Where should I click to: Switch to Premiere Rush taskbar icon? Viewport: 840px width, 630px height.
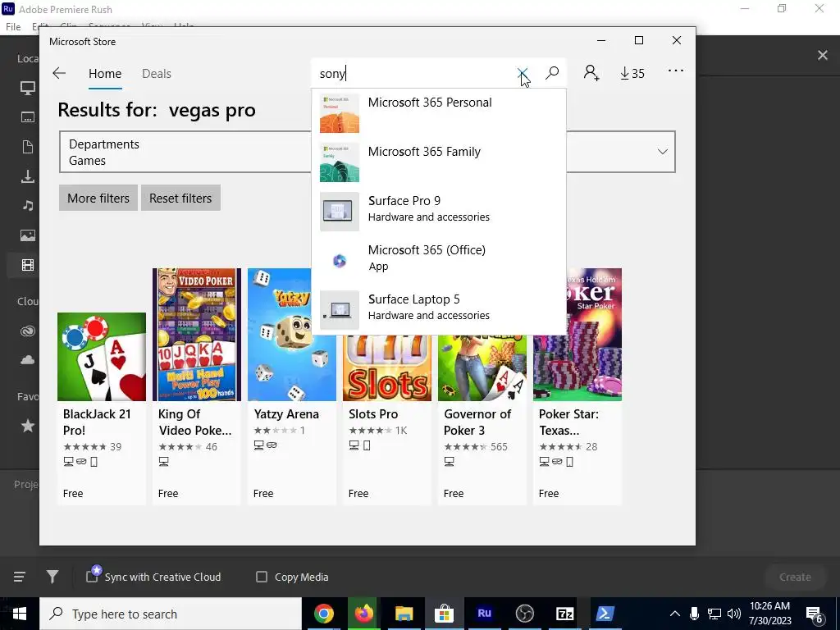484,614
